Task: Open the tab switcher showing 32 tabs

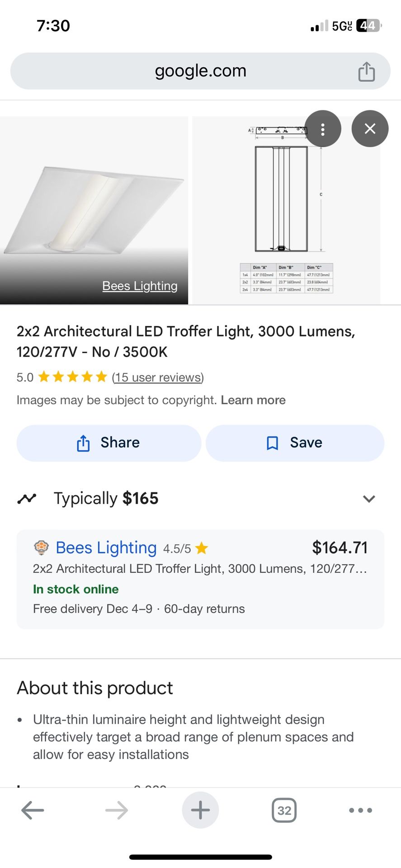Action: click(x=284, y=810)
